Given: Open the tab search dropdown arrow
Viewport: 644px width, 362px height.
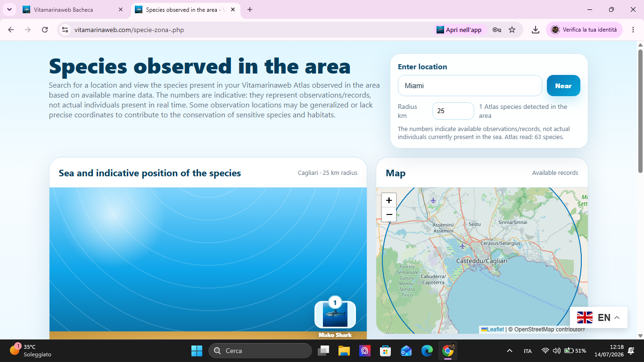Looking at the screenshot, I should pos(9,9).
